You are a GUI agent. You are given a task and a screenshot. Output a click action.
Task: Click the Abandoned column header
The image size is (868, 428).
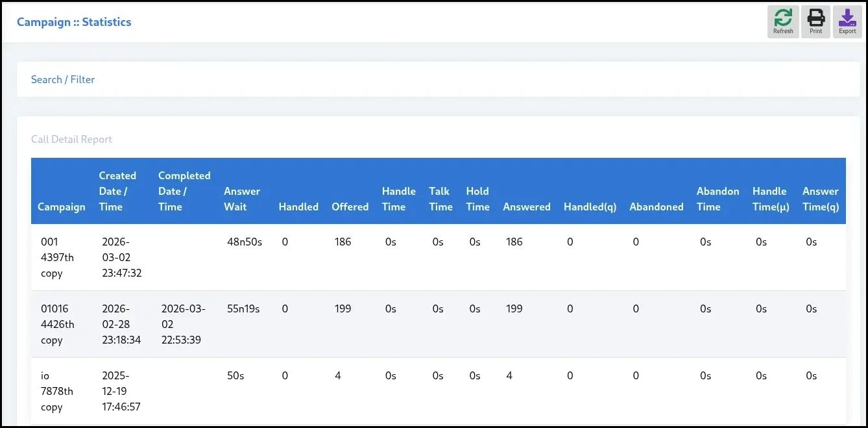point(657,207)
